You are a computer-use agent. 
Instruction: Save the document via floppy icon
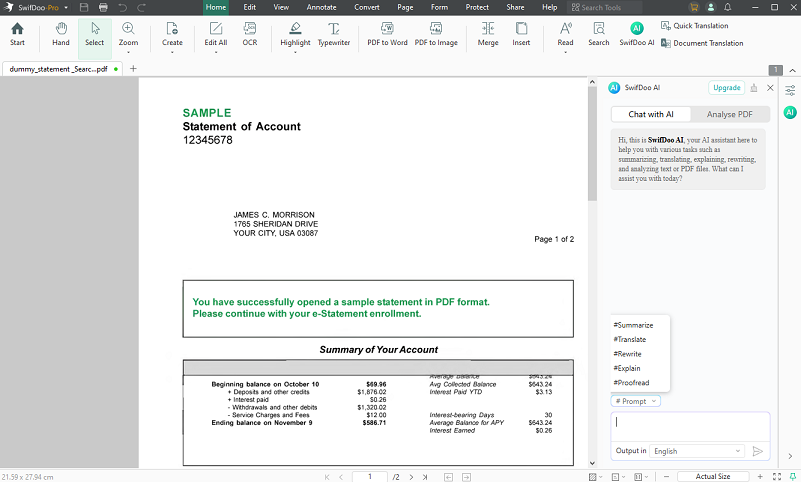[x=84, y=7]
